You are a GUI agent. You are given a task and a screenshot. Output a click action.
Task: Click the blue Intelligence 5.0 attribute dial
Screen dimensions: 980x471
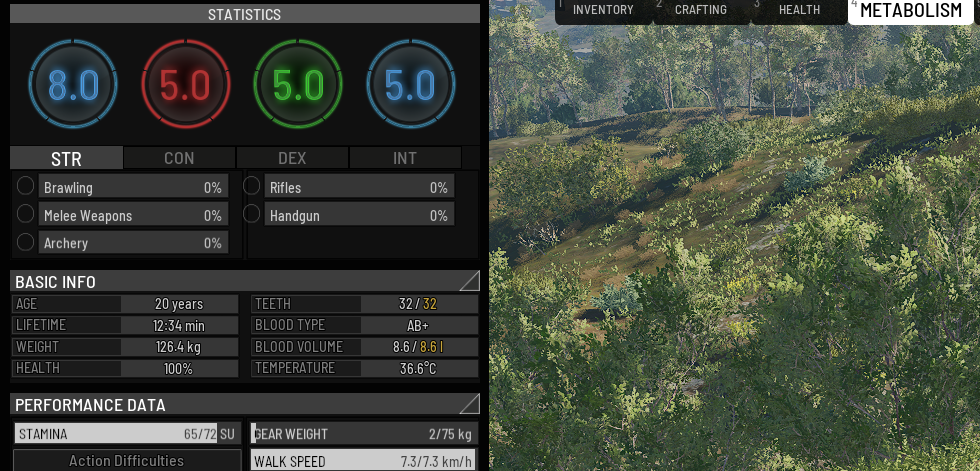[x=410, y=86]
